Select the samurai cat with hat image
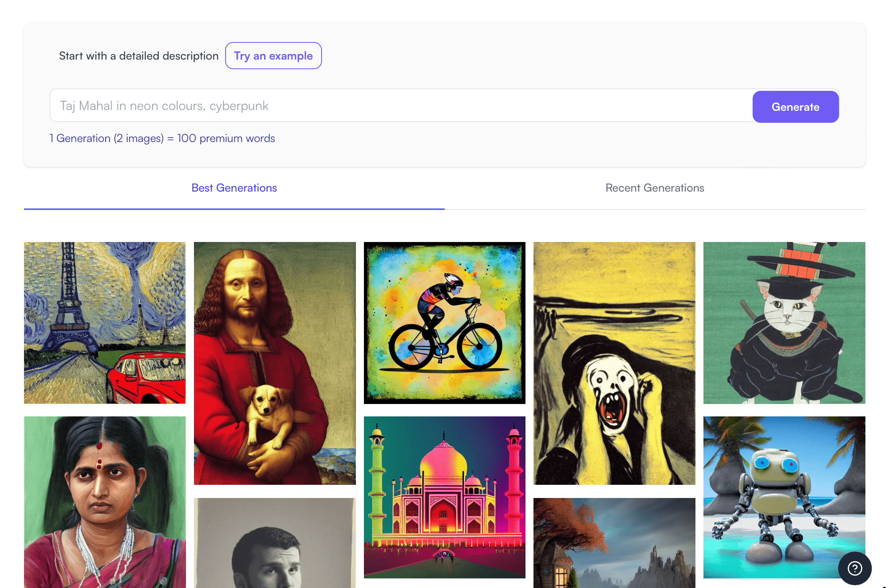The width and height of the screenshot is (891, 588). pyautogui.click(x=784, y=322)
